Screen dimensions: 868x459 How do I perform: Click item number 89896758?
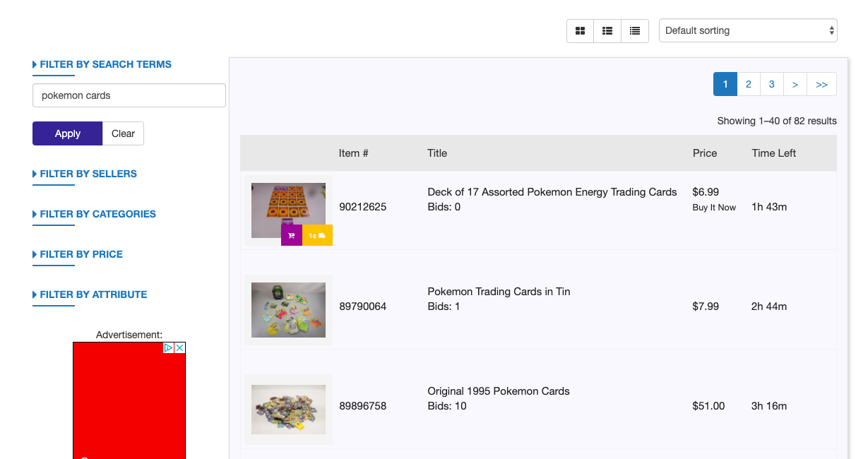pos(363,406)
